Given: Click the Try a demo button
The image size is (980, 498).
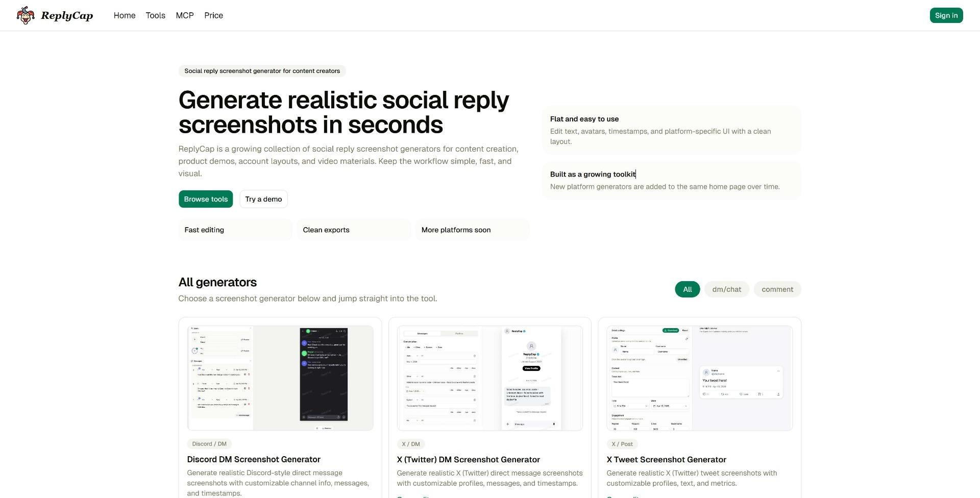Looking at the screenshot, I should [263, 199].
